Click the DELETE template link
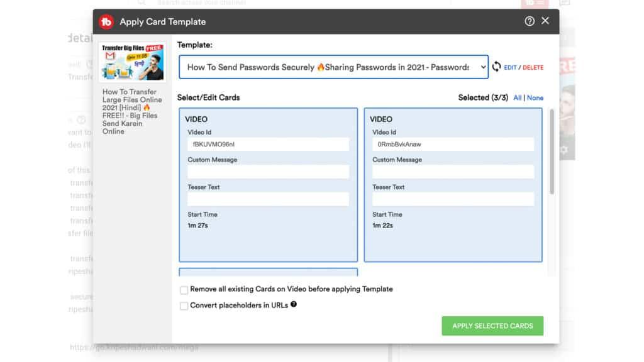The width and height of the screenshot is (644, 362). tap(533, 67)
